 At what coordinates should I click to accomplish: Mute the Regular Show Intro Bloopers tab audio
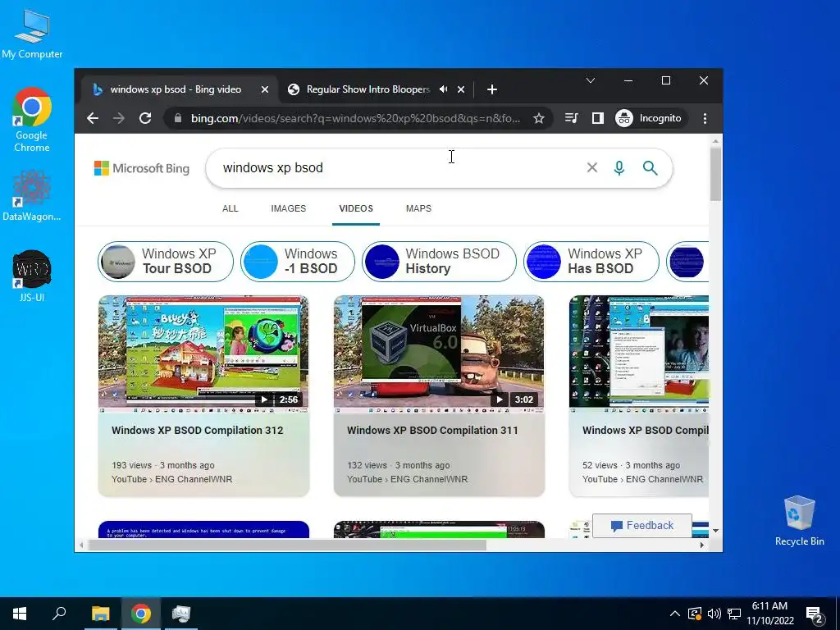[x=444, y=89]
